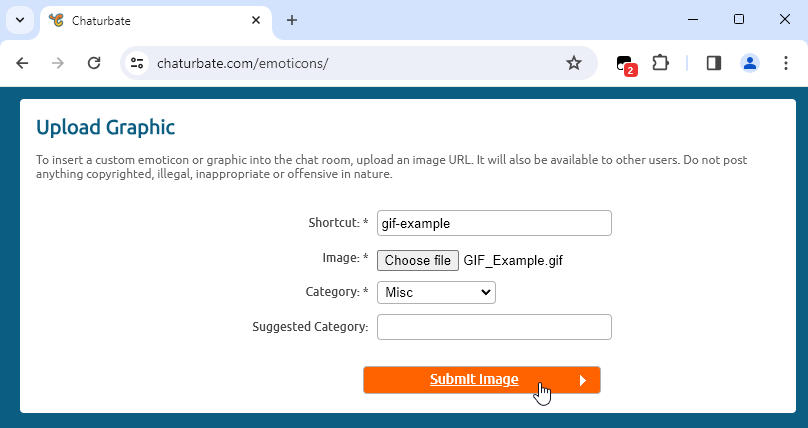Click the forward navigation arrow
Image resolution: width=808 pixels, height=428 pixels.
click(58, 63)
